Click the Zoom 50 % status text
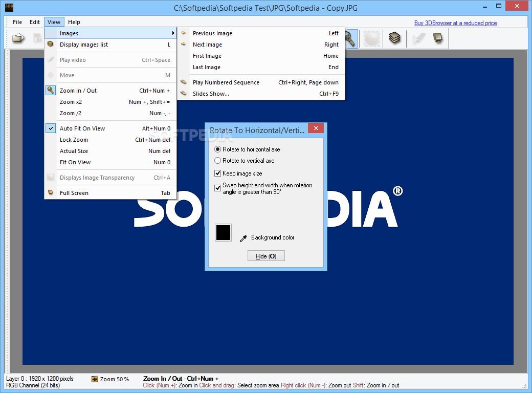 pyautogui.click(x=115, y=379)
